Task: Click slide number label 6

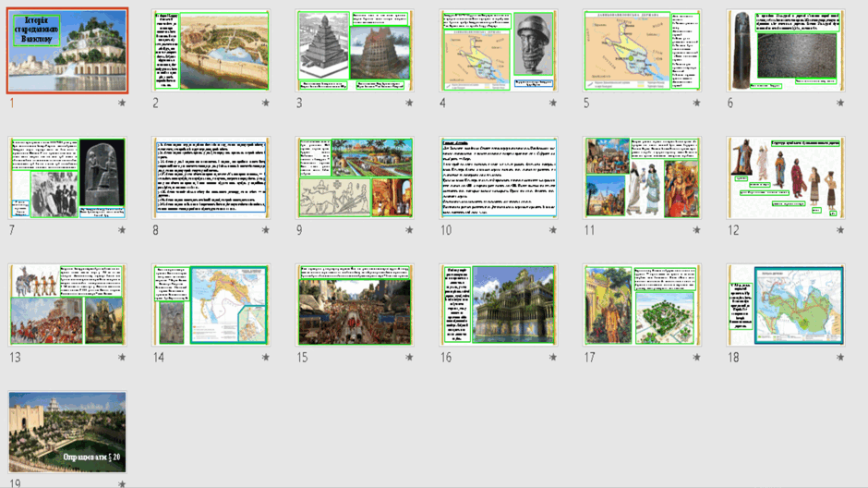Action: click(x=730, y=103)
